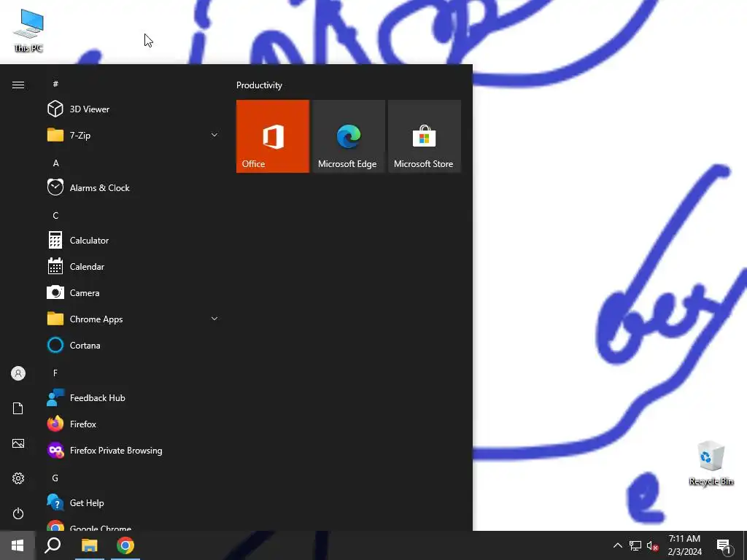Open the Calendar app
The image size is (747, 560).
click(x=132, y=267)
